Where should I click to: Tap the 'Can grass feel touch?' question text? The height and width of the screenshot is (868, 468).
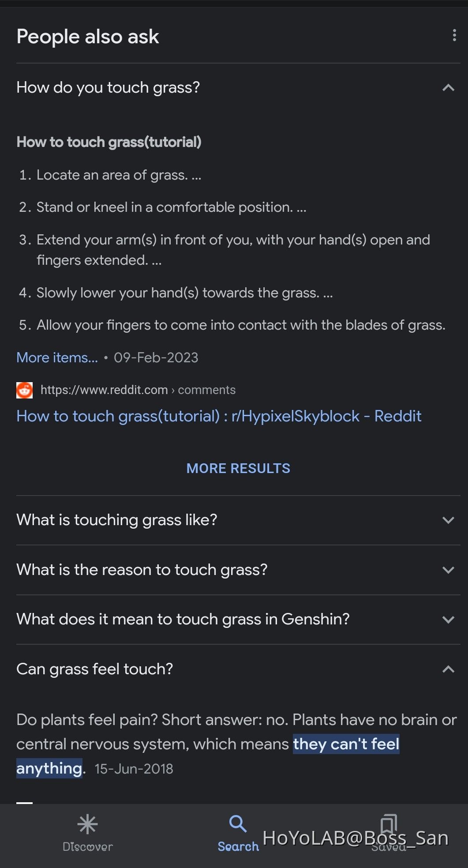[x=95, y=669]
